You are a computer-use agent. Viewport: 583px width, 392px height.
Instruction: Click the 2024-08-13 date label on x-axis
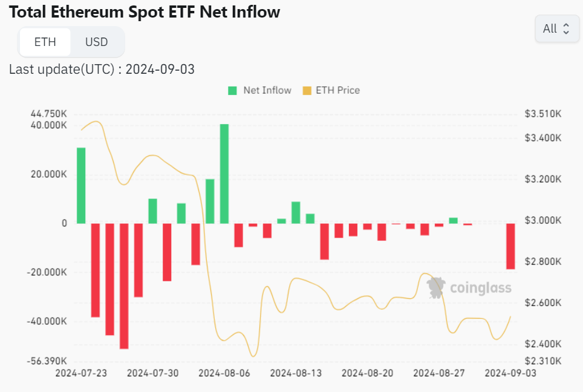296,373
